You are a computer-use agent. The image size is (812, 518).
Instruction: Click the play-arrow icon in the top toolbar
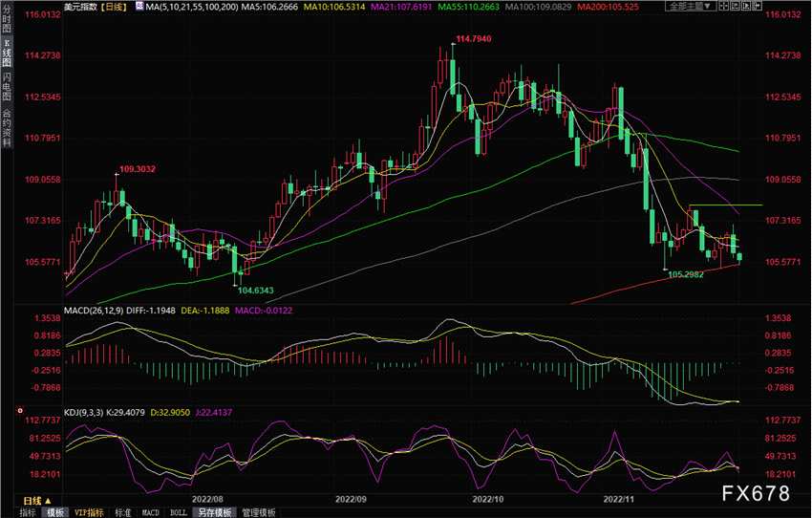(746, 7)
